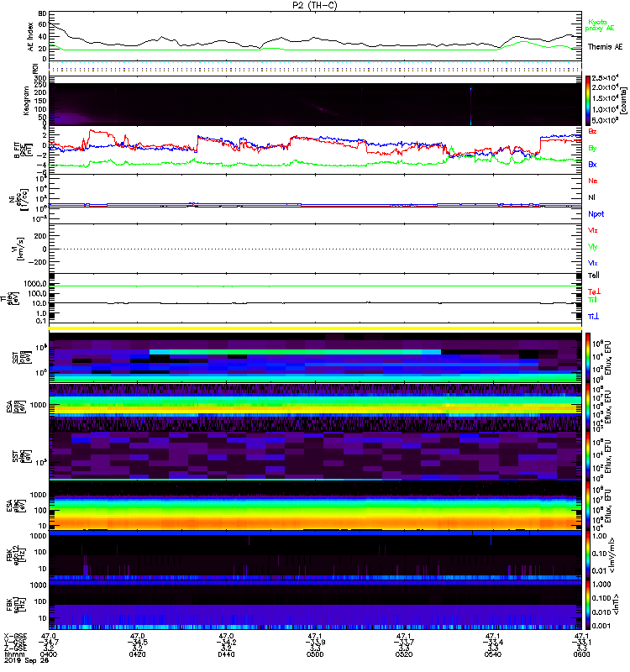Click the FBK scm1 nT color bar

pos(587,605)
